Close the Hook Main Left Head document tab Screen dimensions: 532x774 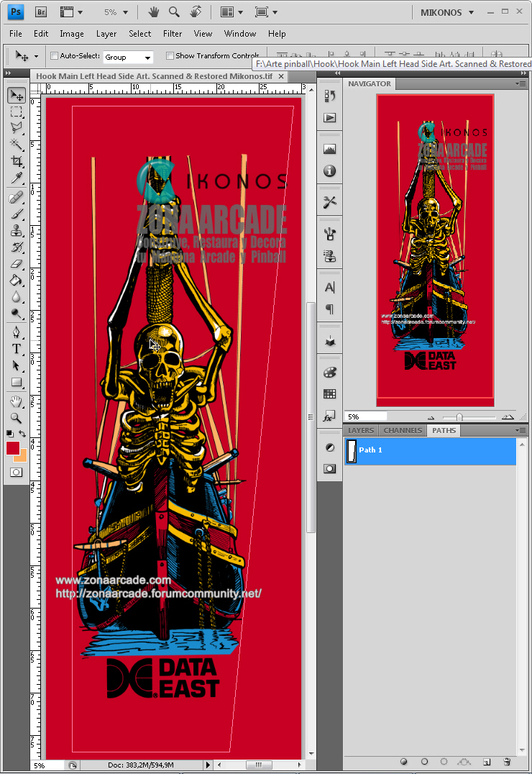(x=281, y=76)
